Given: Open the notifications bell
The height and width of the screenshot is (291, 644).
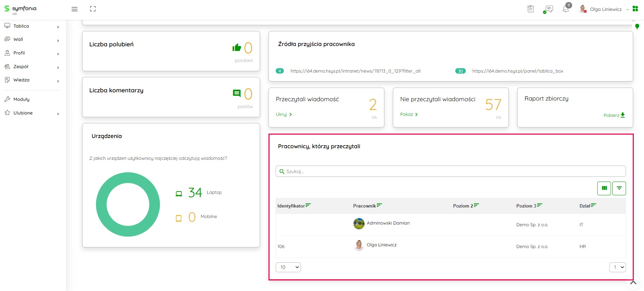Looking at the screenshot, I should [566, 9].
